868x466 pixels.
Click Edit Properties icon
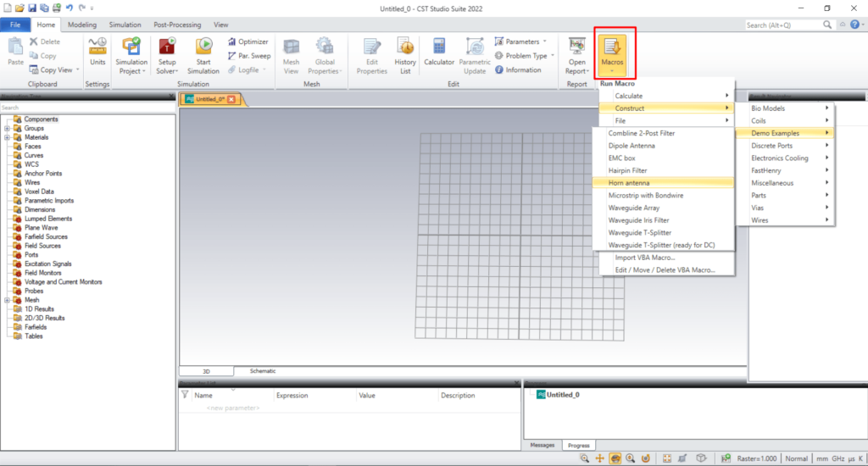[371, 55]
